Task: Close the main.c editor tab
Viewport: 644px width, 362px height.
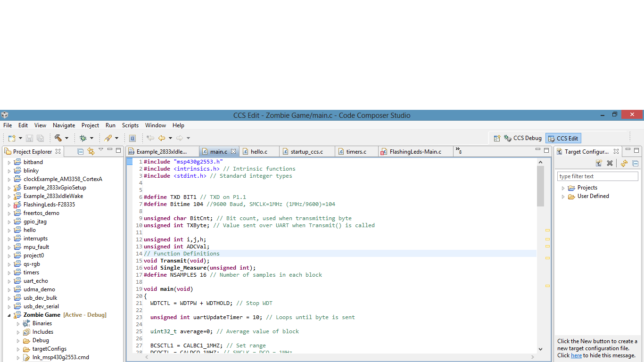Action: coord(233,151)
